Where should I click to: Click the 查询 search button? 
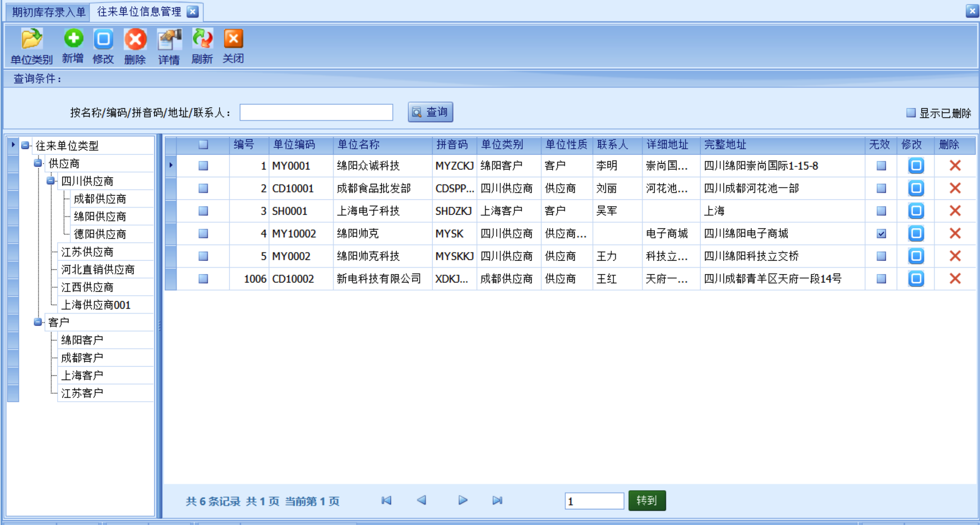(430, 112)
